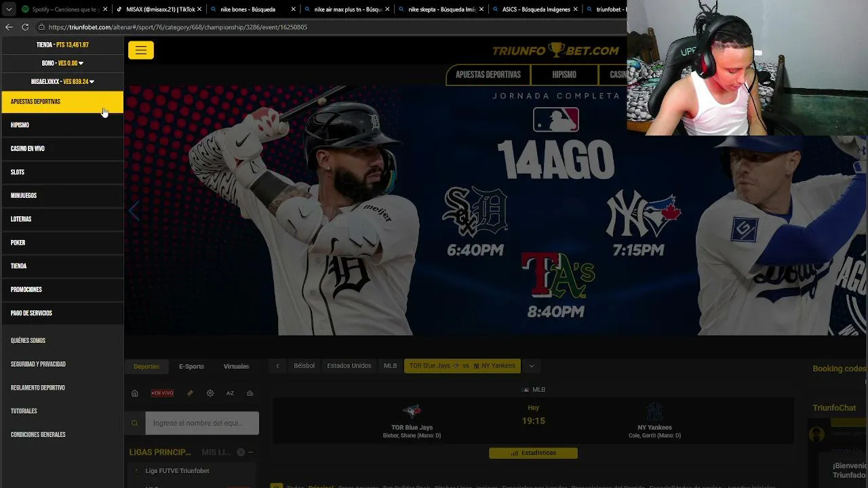
Task: Open Hipismo in the top navigation
Action: click(x=564, y=75)
